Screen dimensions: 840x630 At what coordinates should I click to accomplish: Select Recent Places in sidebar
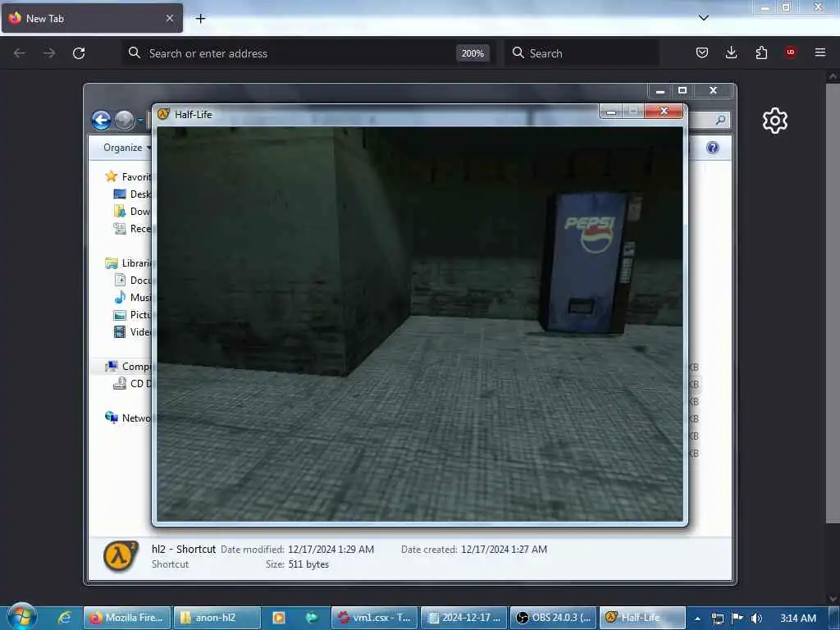coord(133,229)
